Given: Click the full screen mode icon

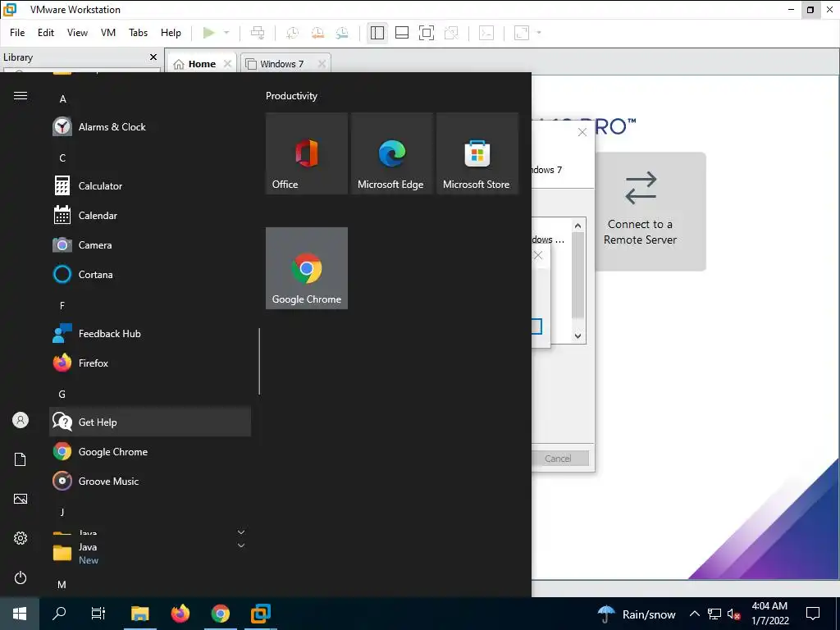Looking at the screenshot, I should pyautogui.click(x=427, y=33).
